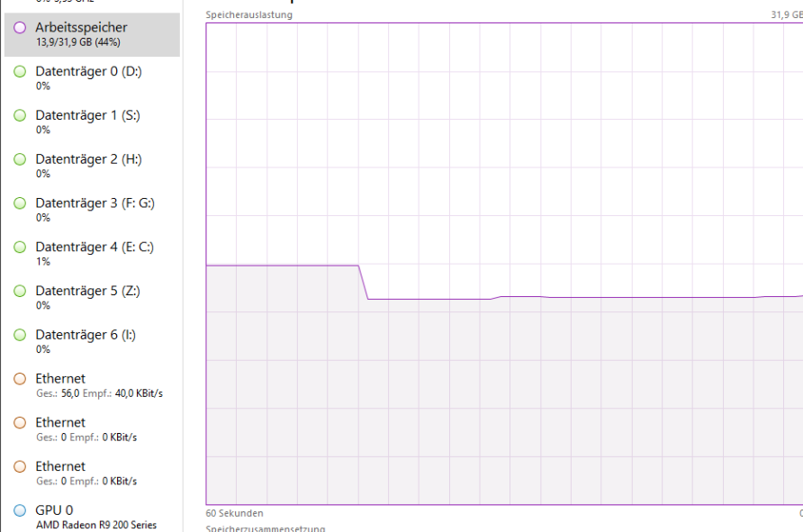
Task: Click the Speicherauslastung heading label
Action: tap(248, 15)
